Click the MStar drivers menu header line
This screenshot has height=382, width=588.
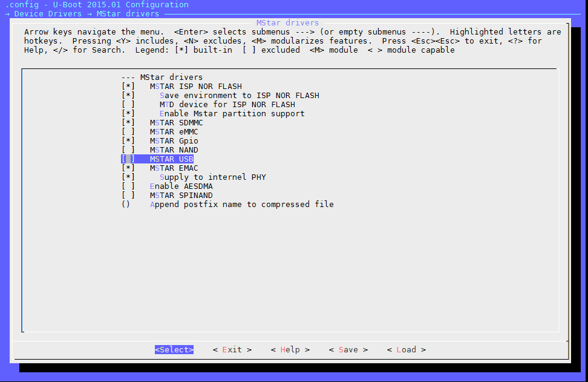tap(171, 77)
